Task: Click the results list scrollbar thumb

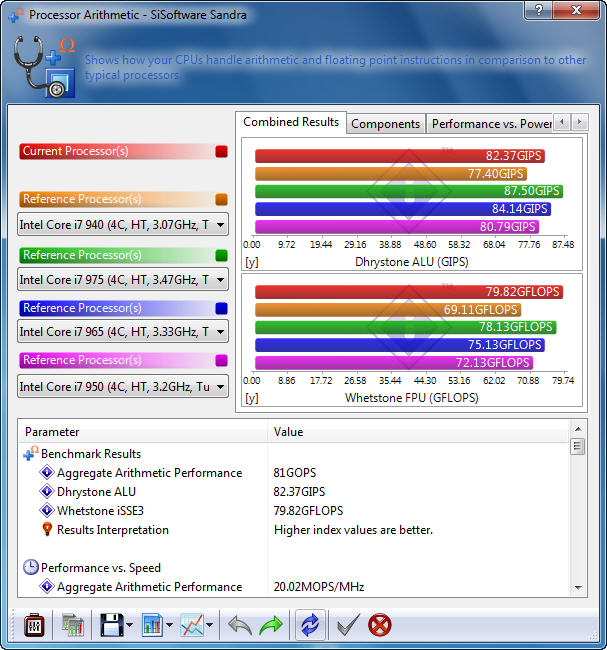Action: pyautogui.click(x=578, y=446)
